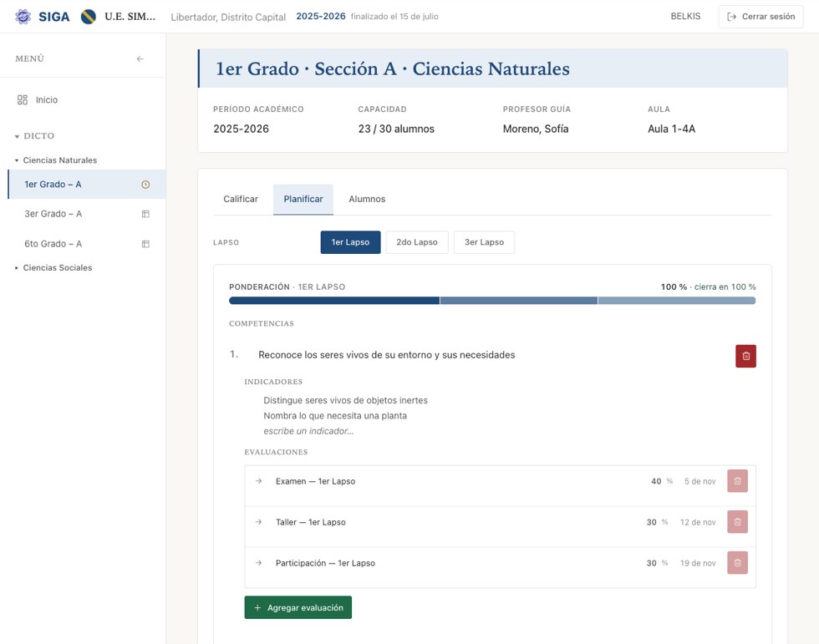Image resolution: width=819 pixels, height=644 pixels.
Task: Delete the Participación — 1er Lapso evaluation
Action: pyautogui.click(x=737, y=563)
